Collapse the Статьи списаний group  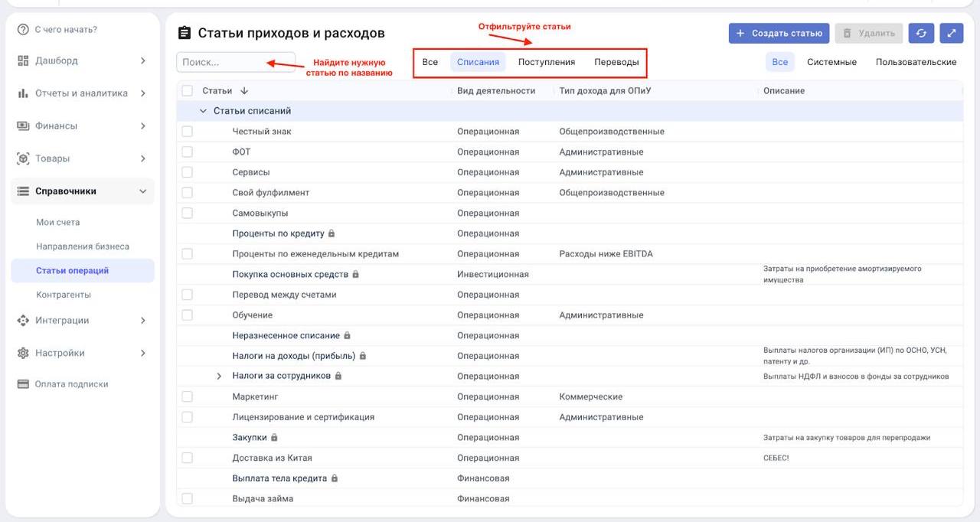[203, 111]
